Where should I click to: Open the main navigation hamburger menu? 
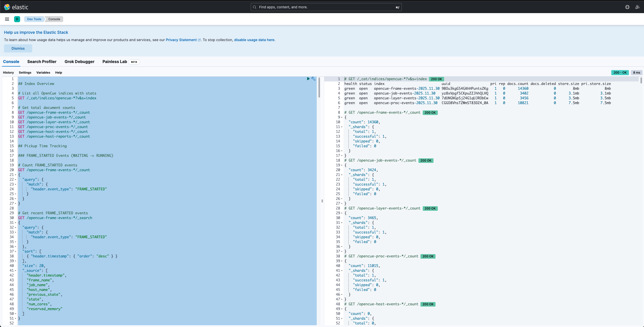[7, 19]
